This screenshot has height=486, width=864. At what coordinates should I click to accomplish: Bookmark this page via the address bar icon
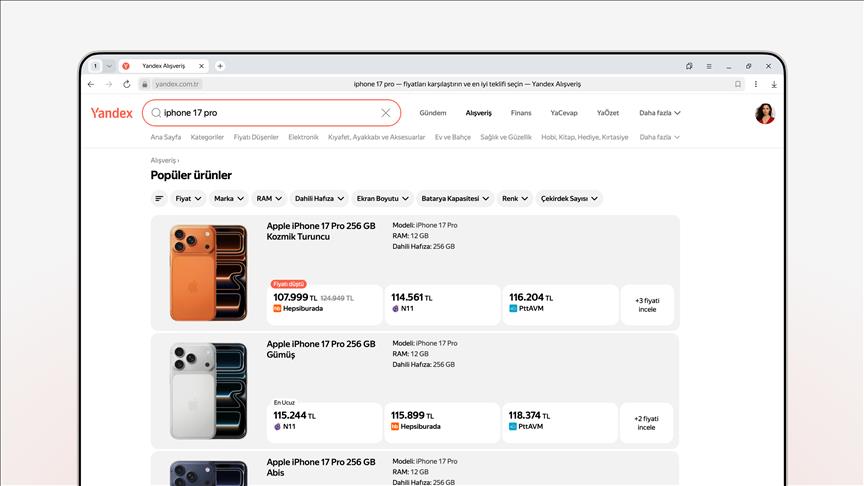pos(738,84)
